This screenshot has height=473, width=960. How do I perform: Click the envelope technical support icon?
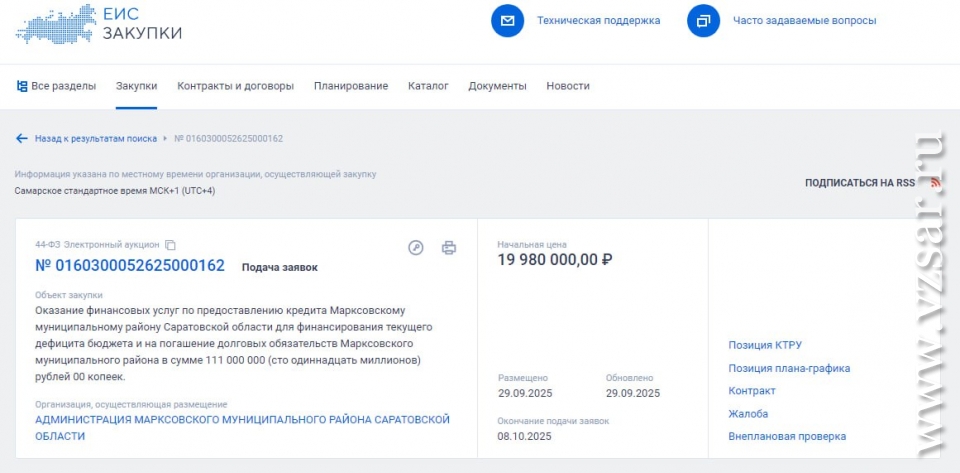[x=508, y=20]
